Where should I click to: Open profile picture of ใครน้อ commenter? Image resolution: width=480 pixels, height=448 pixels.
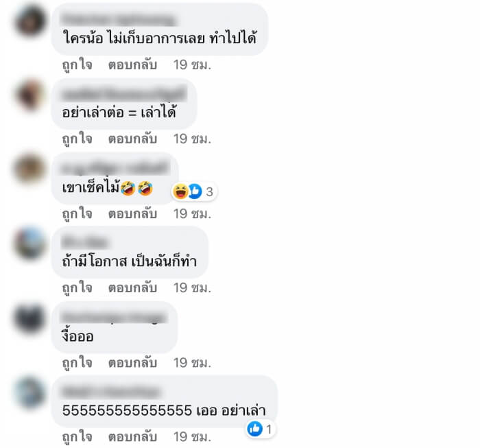pos(31,21)
